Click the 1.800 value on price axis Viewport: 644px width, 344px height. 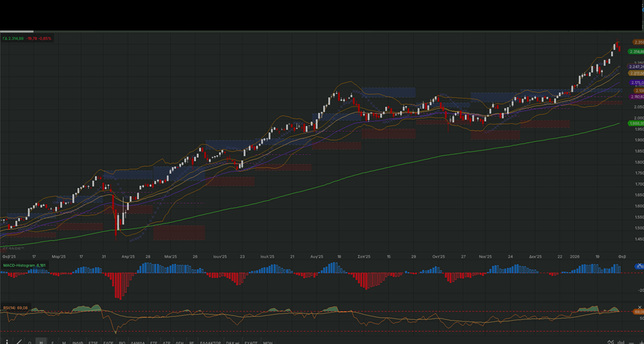(639, 162)
